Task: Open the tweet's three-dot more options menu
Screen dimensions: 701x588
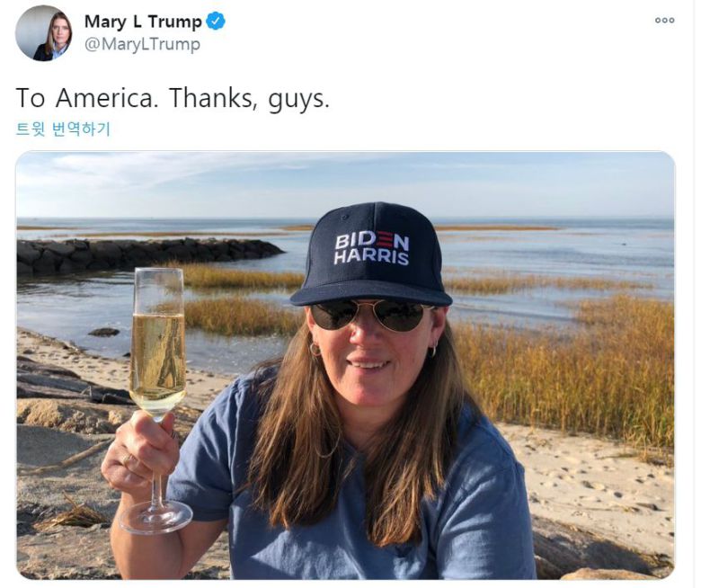Action: 664,21
